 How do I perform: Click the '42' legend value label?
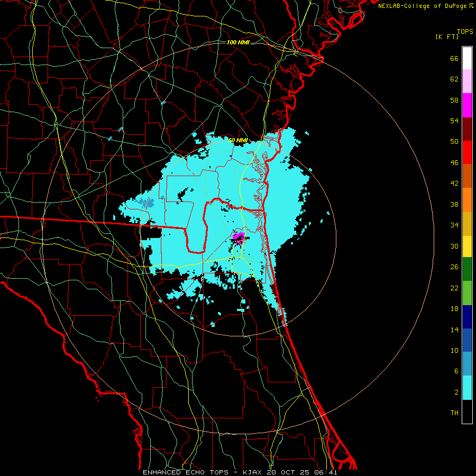tap(454, 184)
